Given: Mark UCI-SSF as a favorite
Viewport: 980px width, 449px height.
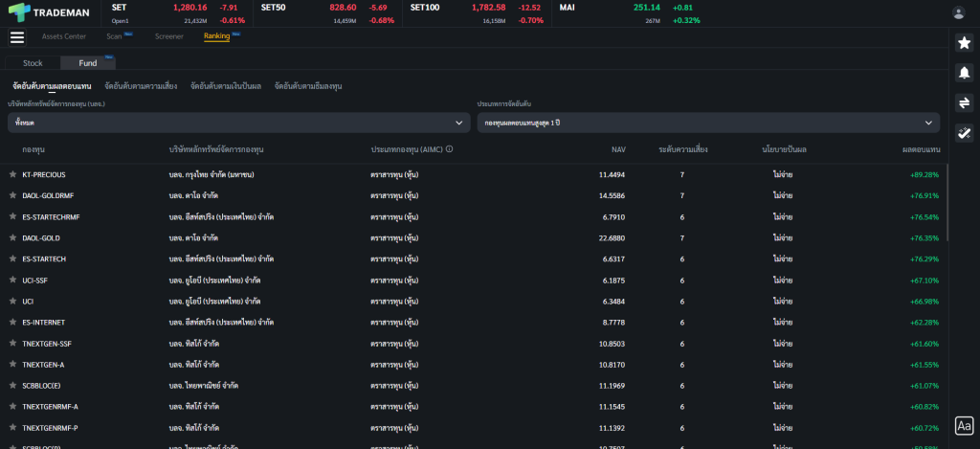Looking at the screenshot, I should click(12, 281).
